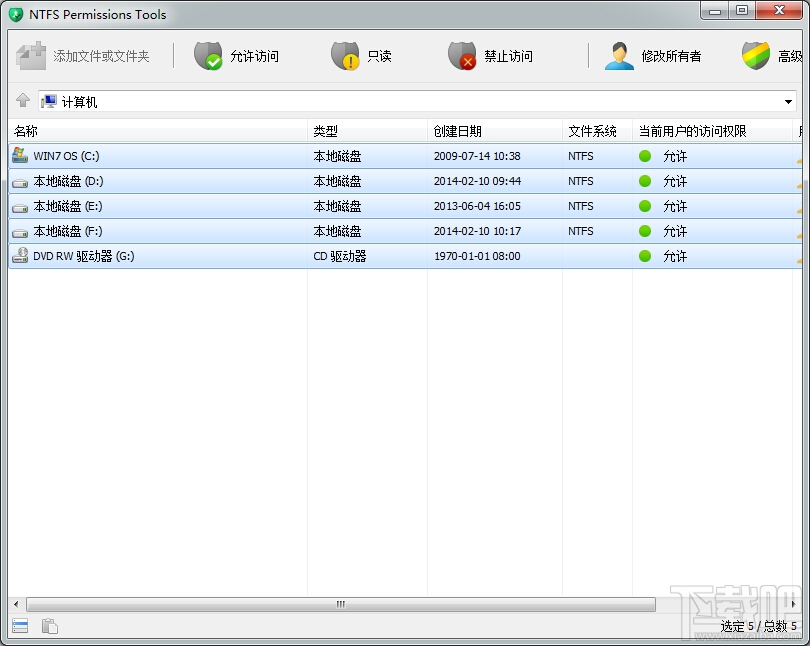Sort by the 类型 column header
This screenshot has width=810, height=646.
click(x=368, y=131)
